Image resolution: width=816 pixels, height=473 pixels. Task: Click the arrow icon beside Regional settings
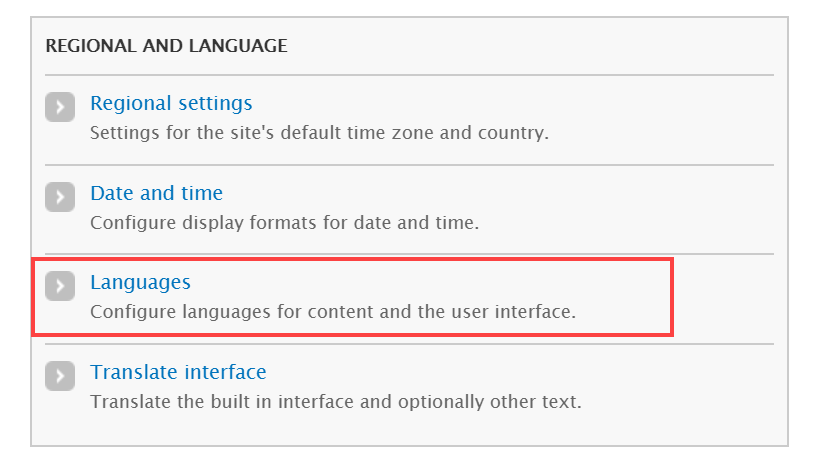pos(60,107)
